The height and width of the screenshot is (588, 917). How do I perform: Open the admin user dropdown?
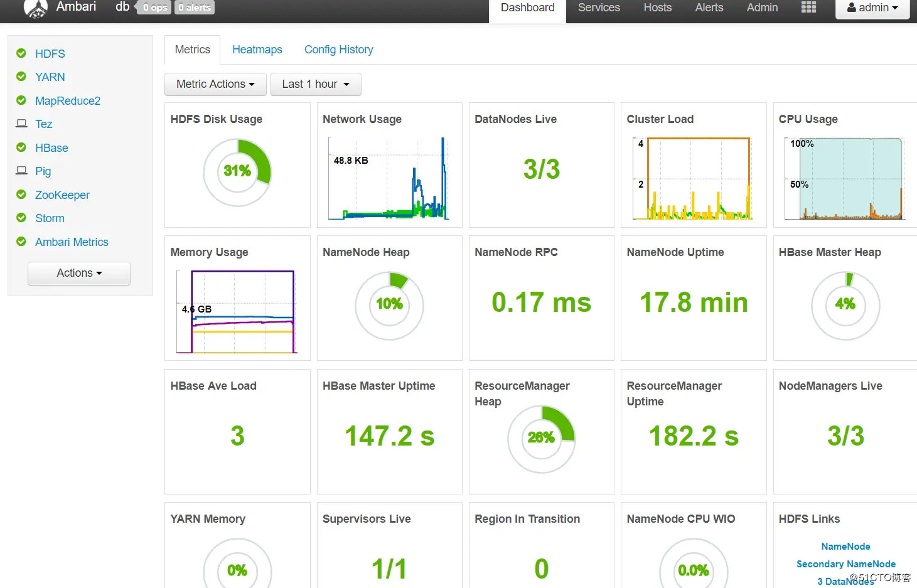[x=872, y=8]
